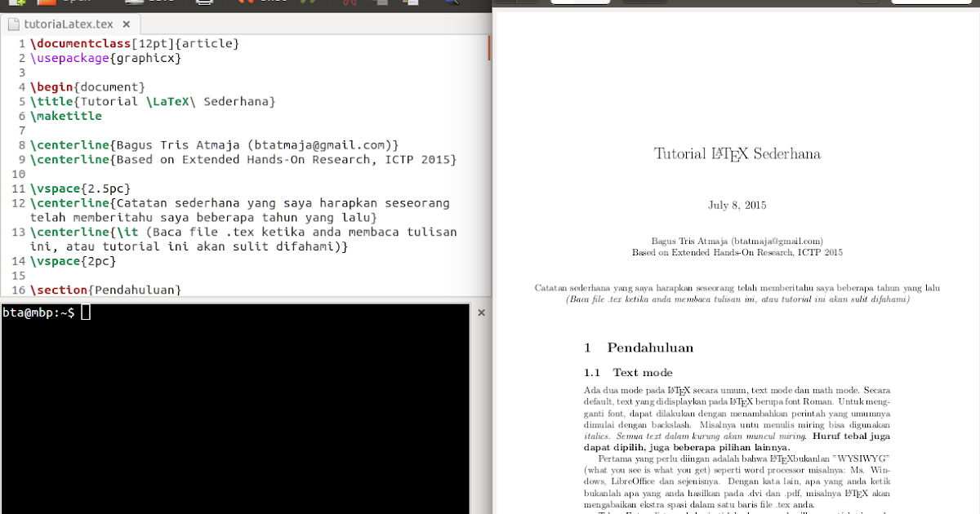The image size is (980, 514).
Task: Click line number 11 in the editor gutter
Action: pyautogui.click(x=18, y=188)
